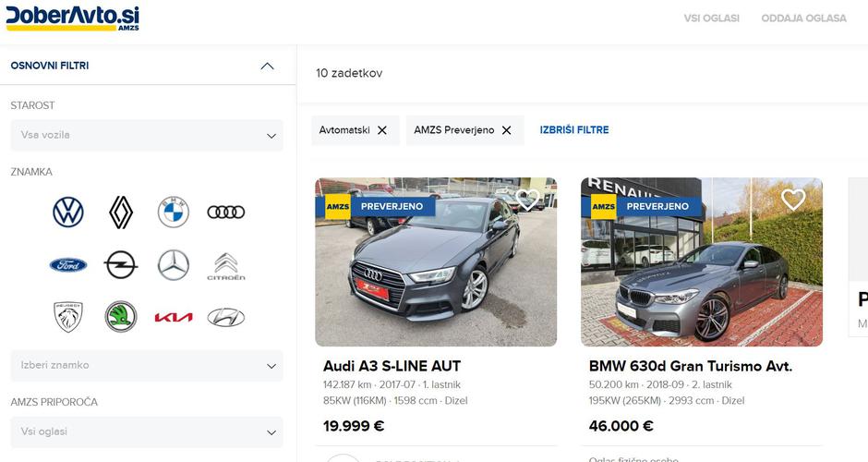Select the Škoda brand logo filter

(121, 317)
